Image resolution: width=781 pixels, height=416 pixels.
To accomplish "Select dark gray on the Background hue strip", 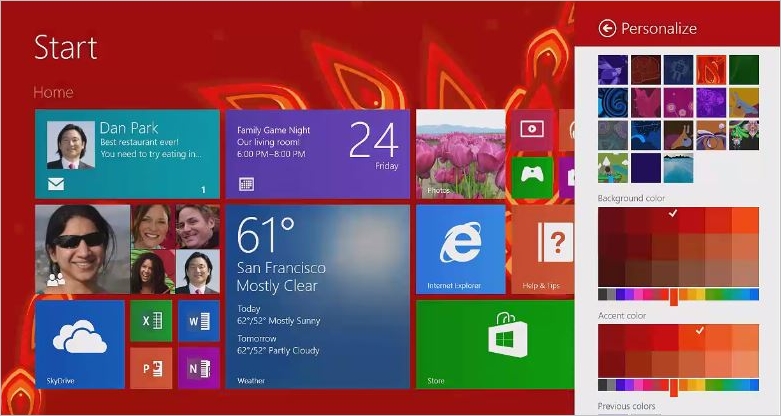I will 603,294.
